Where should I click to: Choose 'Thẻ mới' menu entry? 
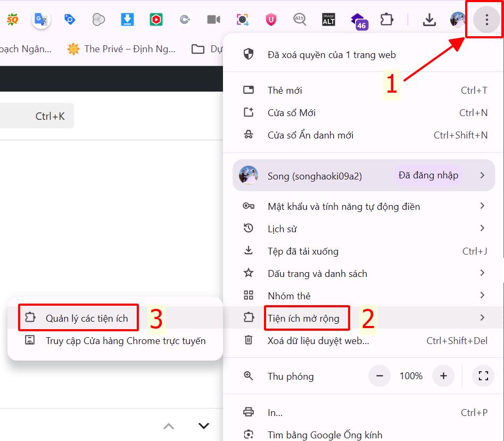pos(363,91)
